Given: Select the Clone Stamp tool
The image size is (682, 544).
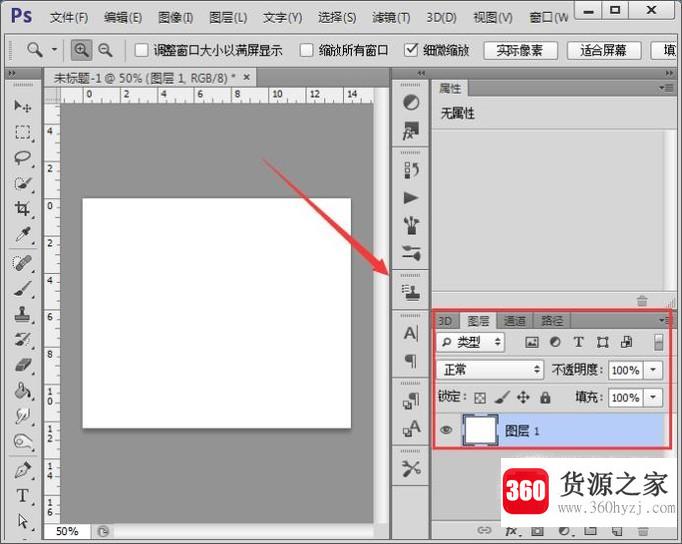Looking at the screenshot, I should [23, 314].
